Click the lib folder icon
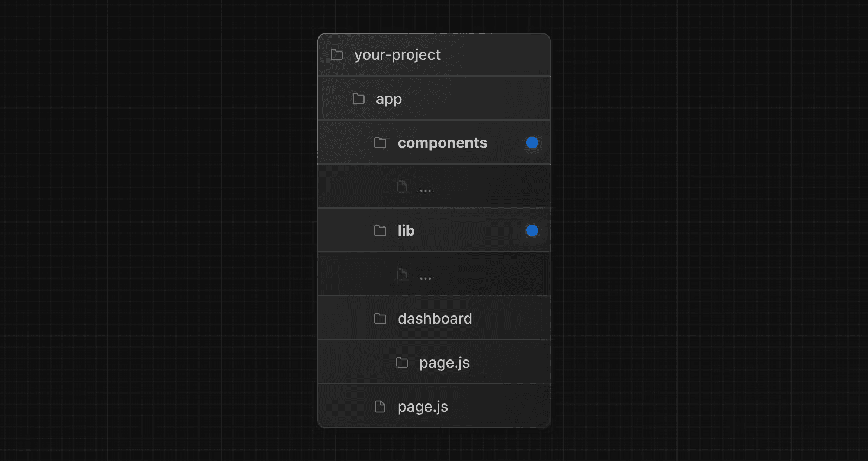The width and height of the screenshot is (868, 461). point(380,231)
